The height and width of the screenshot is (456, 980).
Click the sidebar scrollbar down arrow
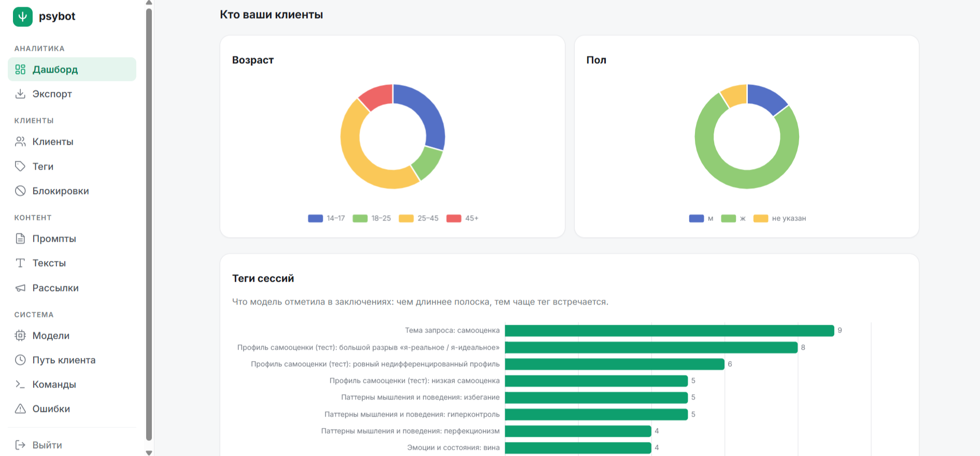pos(149,453)
